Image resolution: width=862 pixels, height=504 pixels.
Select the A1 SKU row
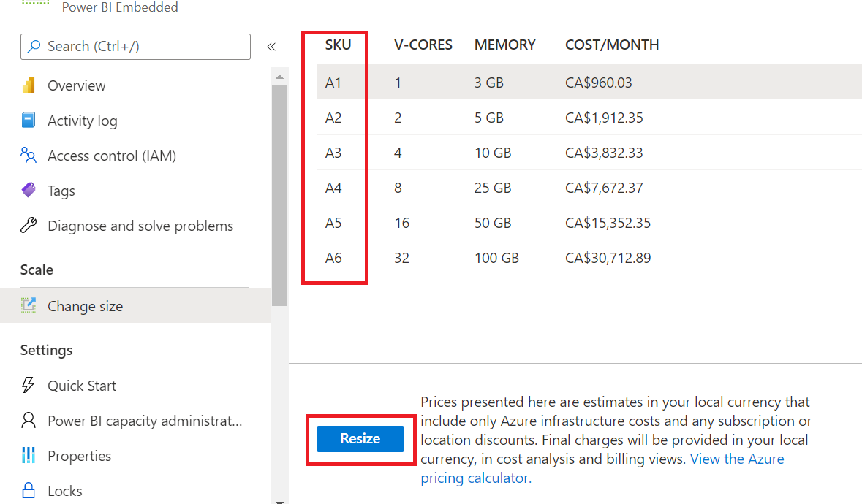(333, 83)
